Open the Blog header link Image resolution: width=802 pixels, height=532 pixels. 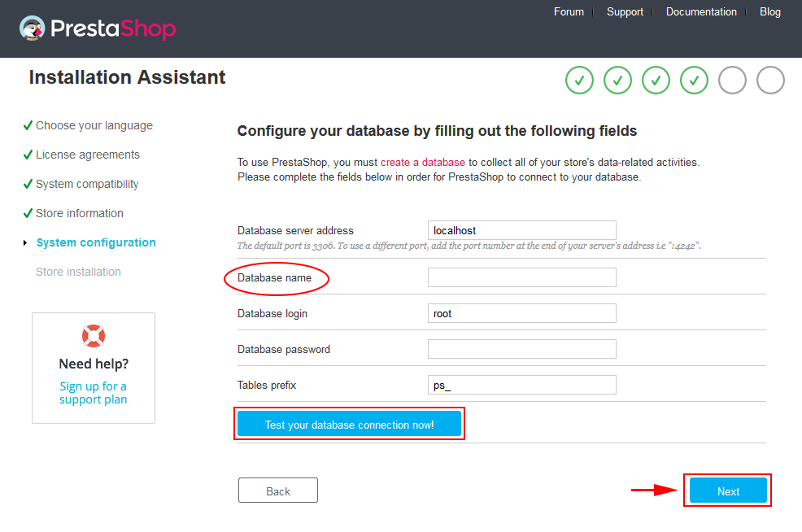[769, 11]
